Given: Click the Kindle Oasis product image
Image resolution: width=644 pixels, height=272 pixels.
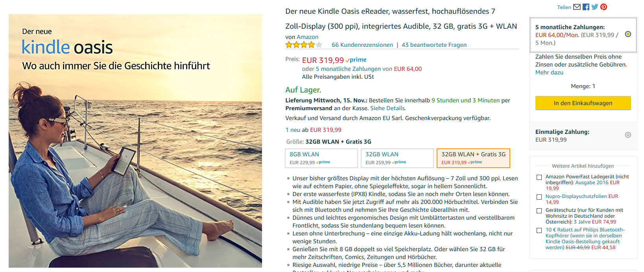Looking at the screenshot, I should [x=135, y=141].
